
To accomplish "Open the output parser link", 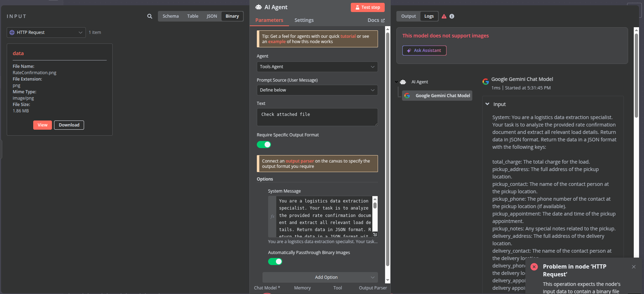I will 300,161.
